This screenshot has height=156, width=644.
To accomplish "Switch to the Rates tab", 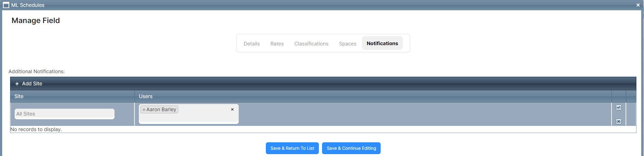I will [x=277, y=44].
